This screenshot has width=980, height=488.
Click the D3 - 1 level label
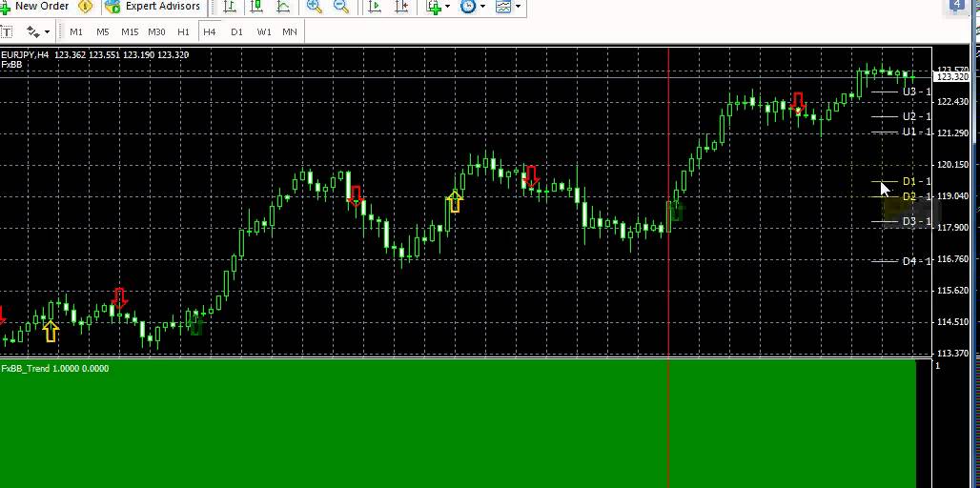[917, 221]
